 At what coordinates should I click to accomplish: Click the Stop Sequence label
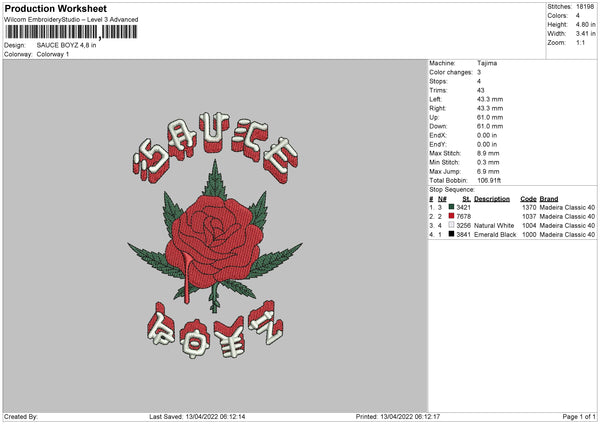(x=452, y=189)
